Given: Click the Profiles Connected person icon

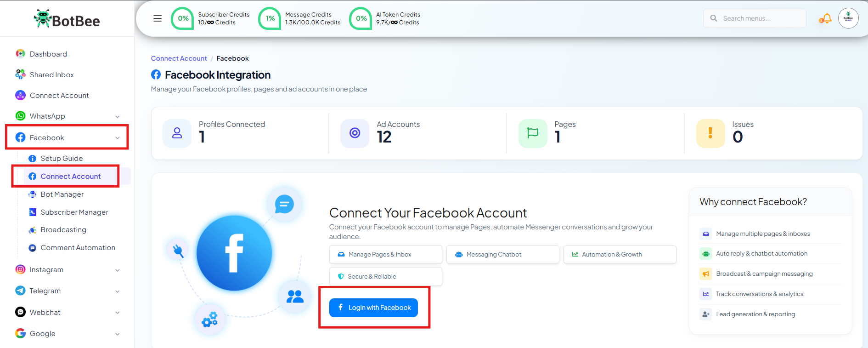Looking at the screenshot, I should coord(177,133).
